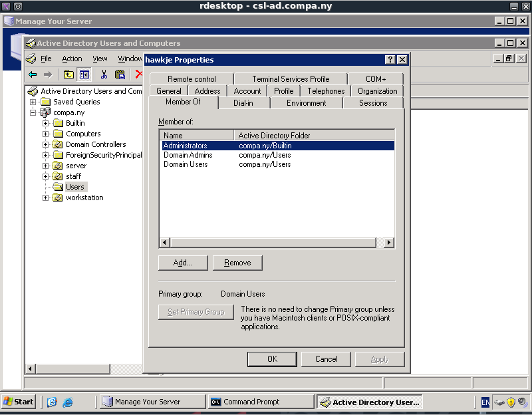Click the dialog's Help question mark button
This screenshot has height=415, width=532.
coord(390,60)
